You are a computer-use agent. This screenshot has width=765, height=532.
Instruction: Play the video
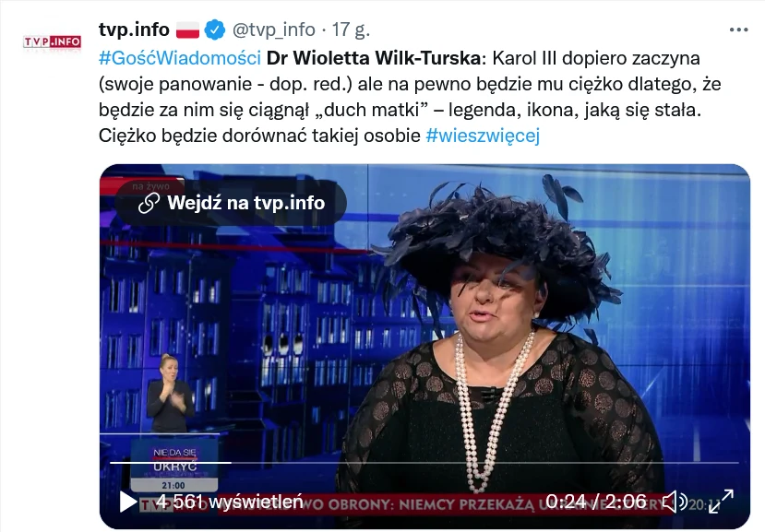point(128,502)
